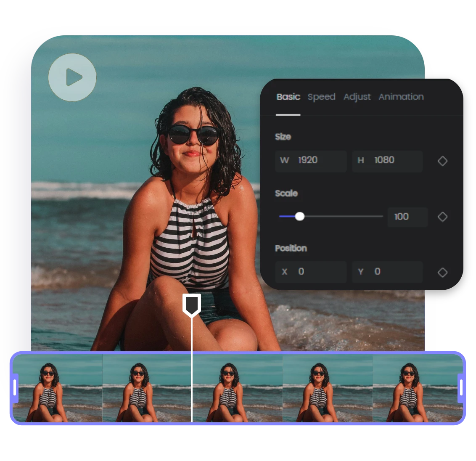
Task: Open the Animation tab
Action: coord(401,97)
